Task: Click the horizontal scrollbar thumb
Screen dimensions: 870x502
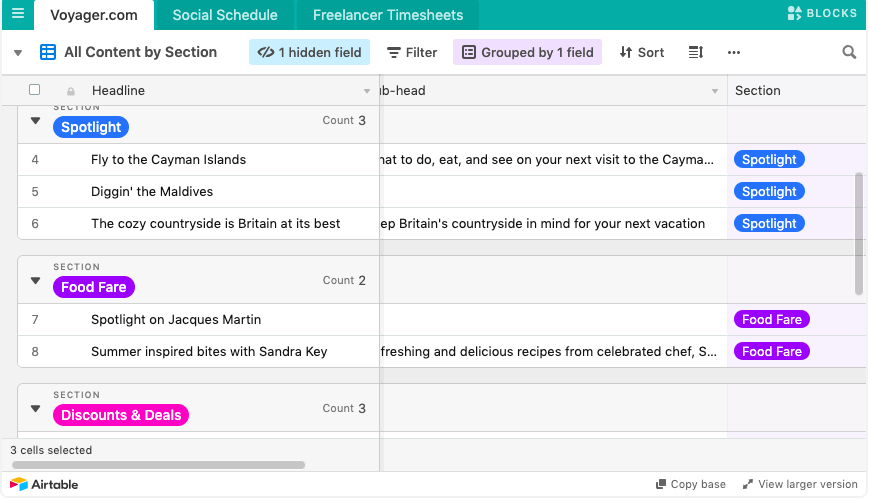Action: (x=157, y=465)
